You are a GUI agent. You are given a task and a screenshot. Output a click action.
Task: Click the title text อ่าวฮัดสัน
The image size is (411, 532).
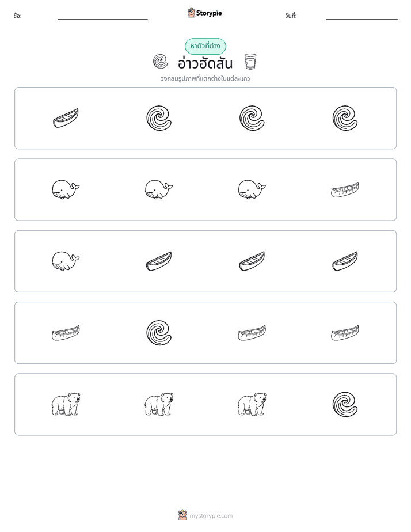pyautogui.click(x=205, y=63)
